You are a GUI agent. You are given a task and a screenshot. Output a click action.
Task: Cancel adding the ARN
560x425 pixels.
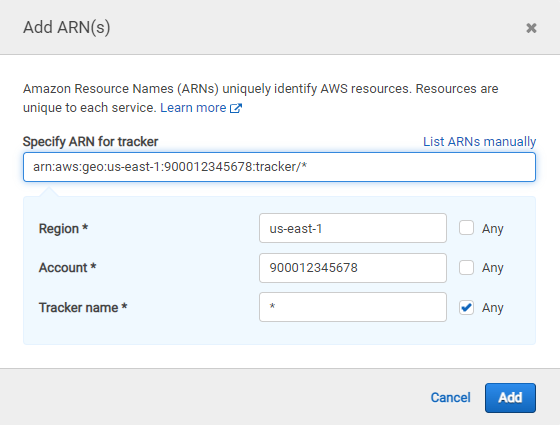point(450,398)
